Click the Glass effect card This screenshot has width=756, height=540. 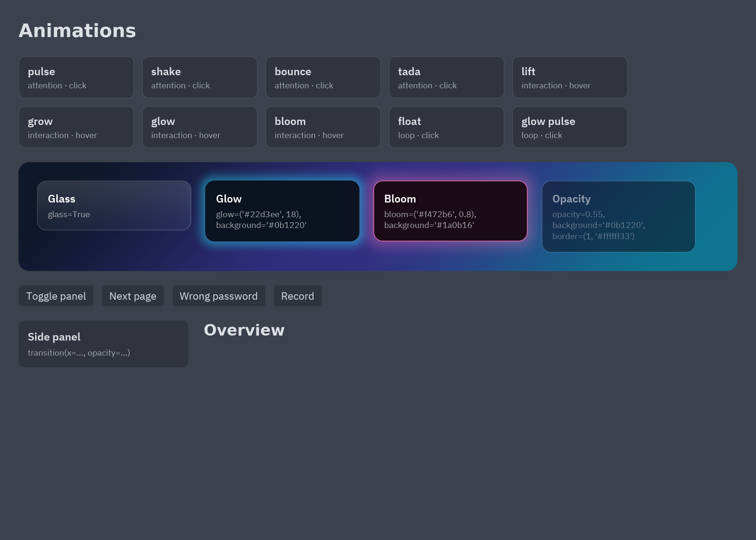(x=114, y=206)
